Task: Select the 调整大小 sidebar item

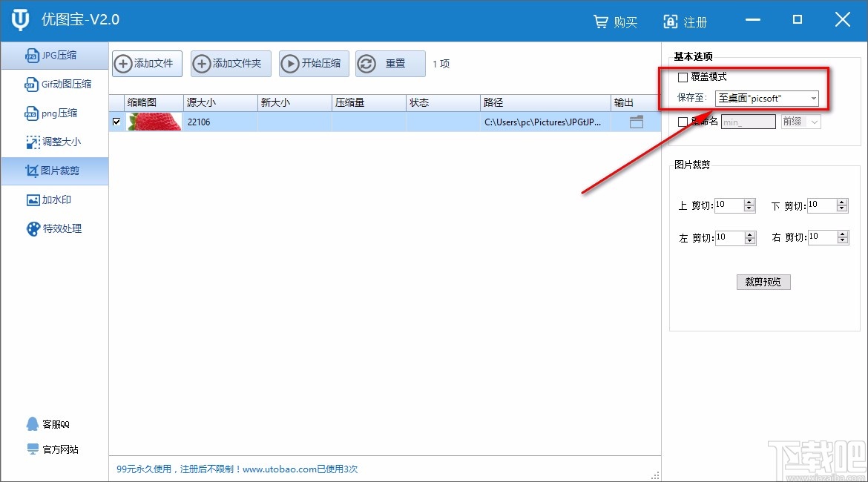Action: pos(54,142)
